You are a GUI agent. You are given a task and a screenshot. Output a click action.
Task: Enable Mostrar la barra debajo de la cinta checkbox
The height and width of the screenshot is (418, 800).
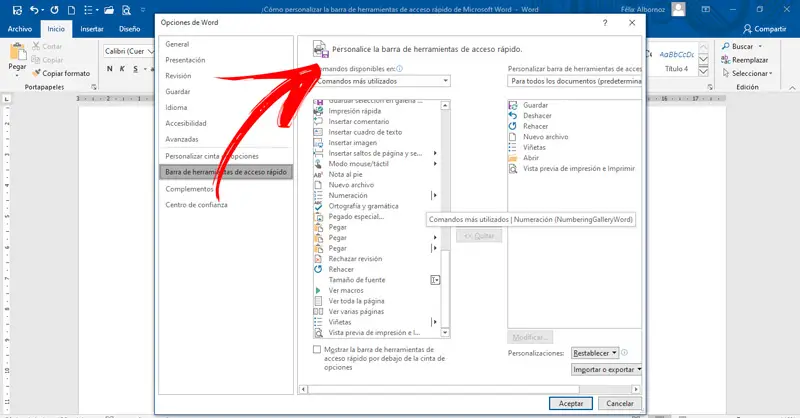point(317,350)
